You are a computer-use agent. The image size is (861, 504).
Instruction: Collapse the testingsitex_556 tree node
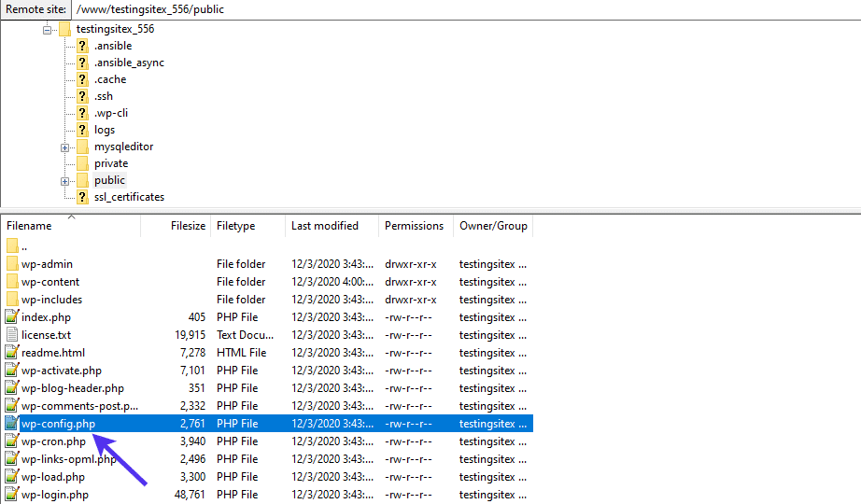click(48, 30)
